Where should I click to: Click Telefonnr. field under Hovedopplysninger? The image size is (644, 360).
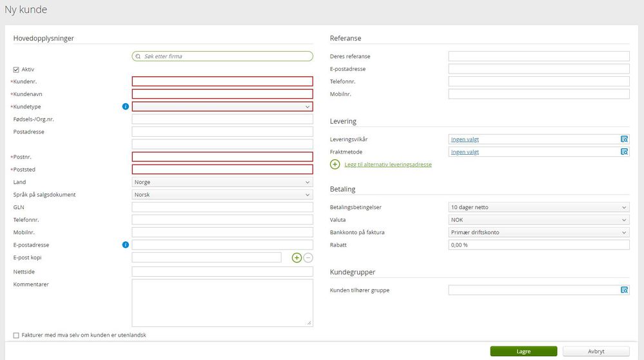coord(222,220)
